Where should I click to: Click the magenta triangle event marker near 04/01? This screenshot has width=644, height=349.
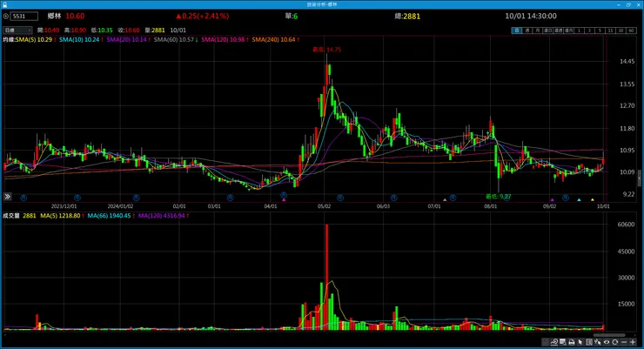[284, 200]
